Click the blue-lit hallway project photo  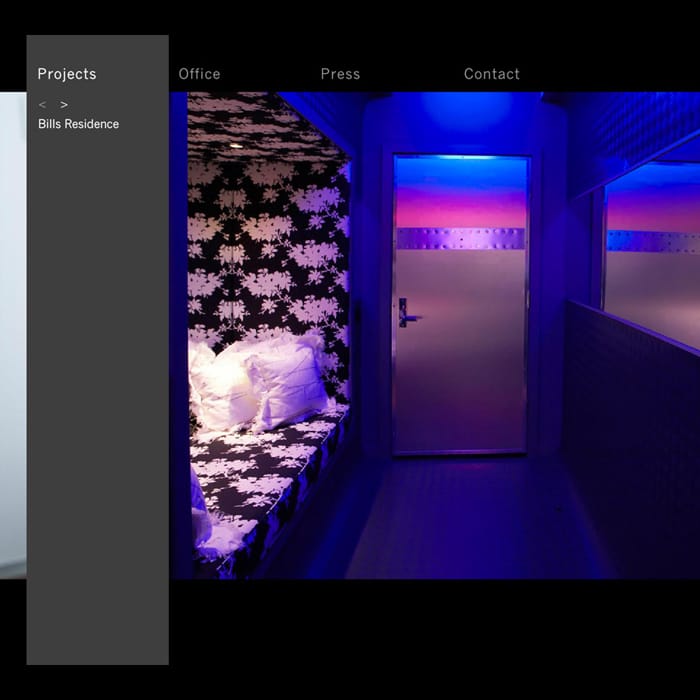point(434,336)
